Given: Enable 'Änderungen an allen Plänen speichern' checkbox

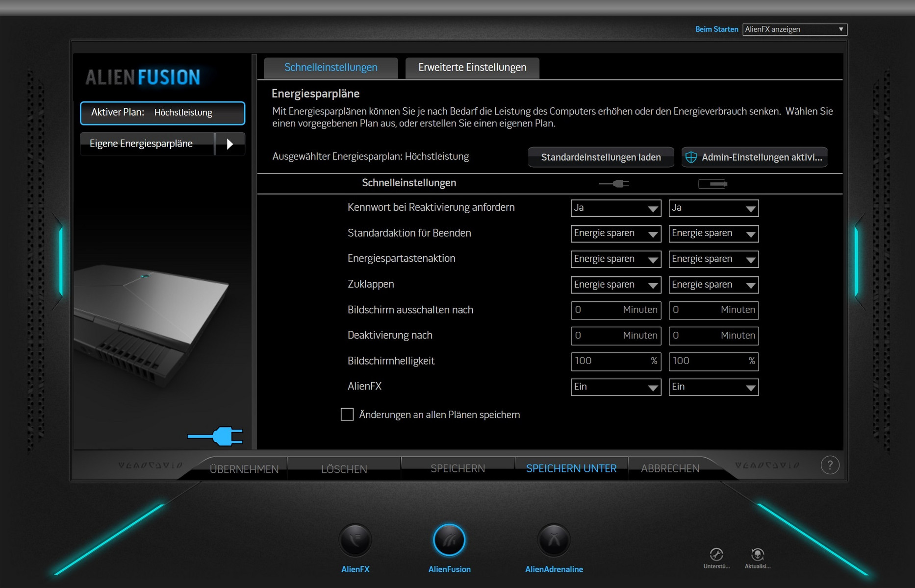Looking at the screenshot, I should coord(347,415).
